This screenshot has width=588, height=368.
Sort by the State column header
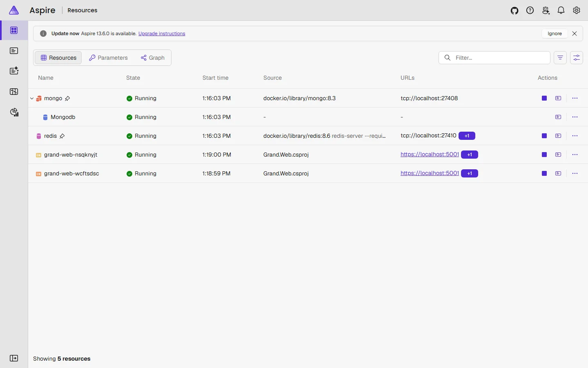(133, 78)
